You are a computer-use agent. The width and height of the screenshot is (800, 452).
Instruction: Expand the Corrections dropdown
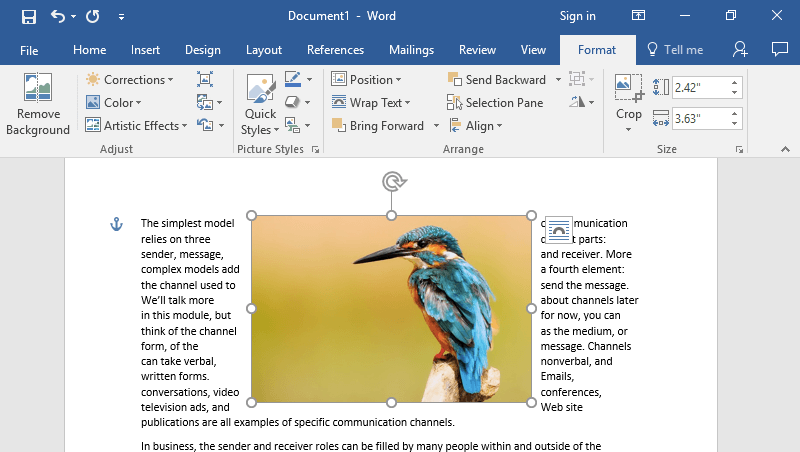(x=130, y=80)
